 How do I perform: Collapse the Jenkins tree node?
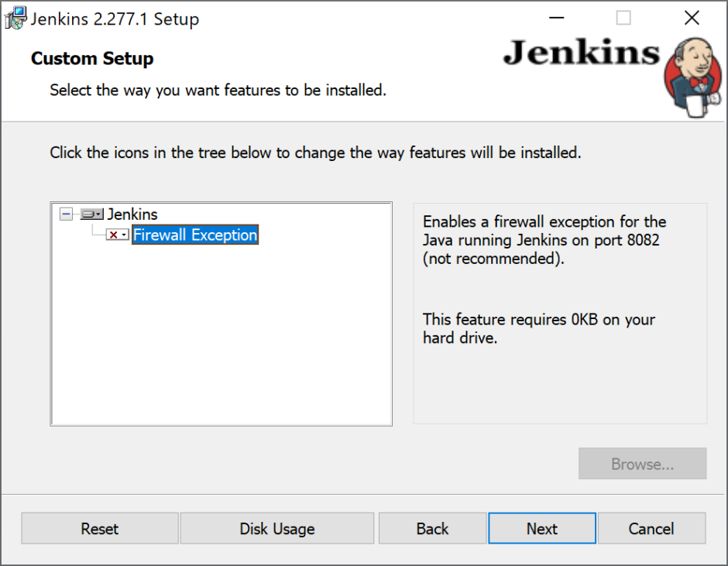pos(66,214)
